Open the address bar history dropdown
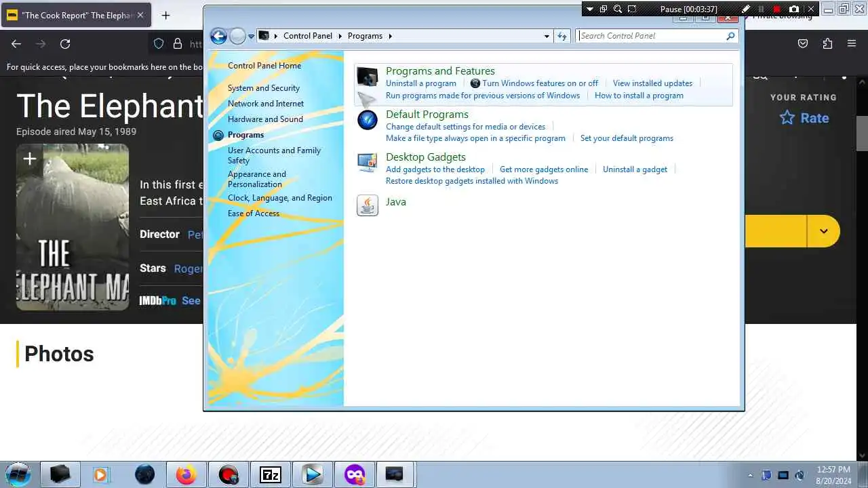 [547, 36]
